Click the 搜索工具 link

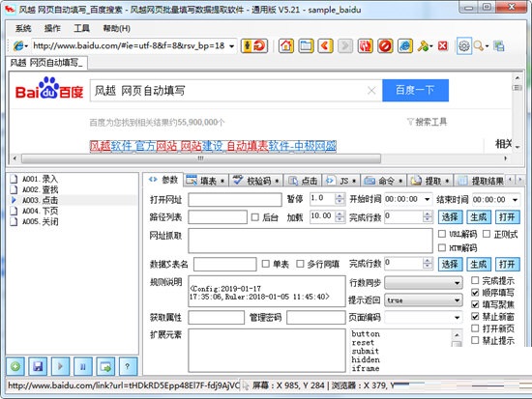[x=427, y=122]
